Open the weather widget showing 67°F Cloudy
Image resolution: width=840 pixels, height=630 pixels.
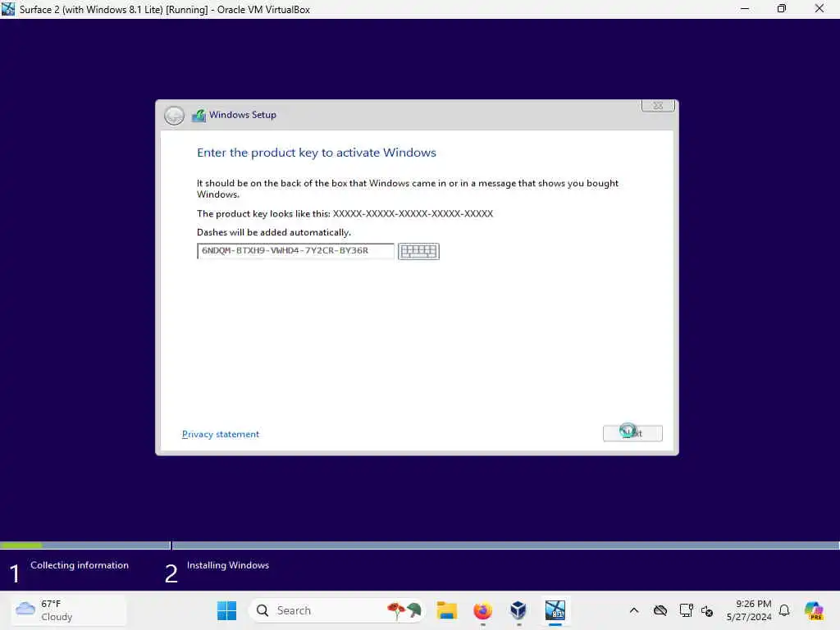click(69, 610)
